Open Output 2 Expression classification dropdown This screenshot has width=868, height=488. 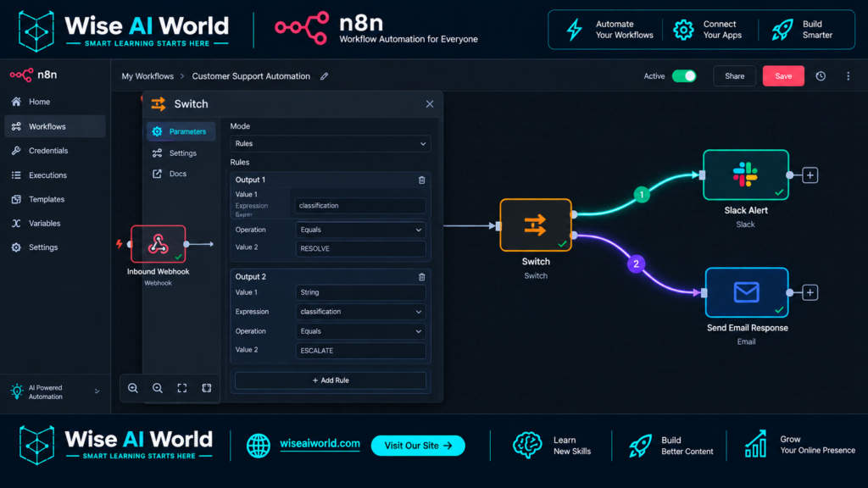pos(360,312)
